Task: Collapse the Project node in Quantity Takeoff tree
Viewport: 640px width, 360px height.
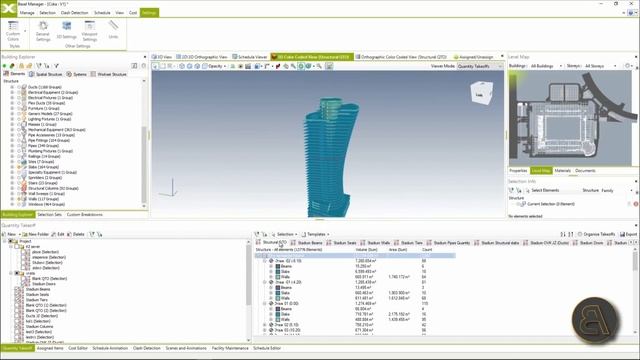Action: 4,242
